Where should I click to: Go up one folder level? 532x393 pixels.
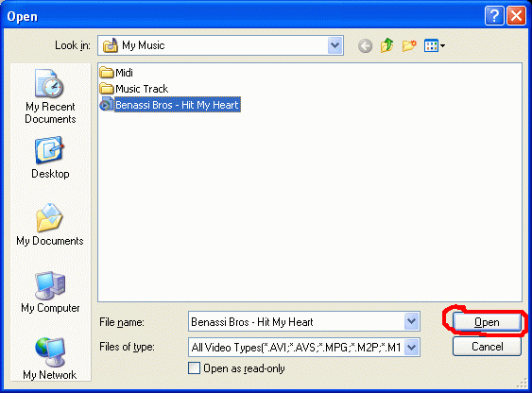point(386,45)
